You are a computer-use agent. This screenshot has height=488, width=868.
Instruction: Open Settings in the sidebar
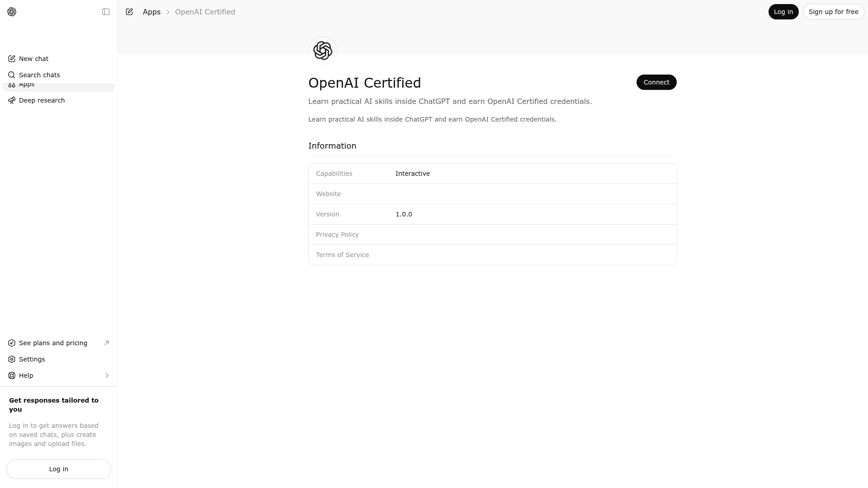coord(59,359)
